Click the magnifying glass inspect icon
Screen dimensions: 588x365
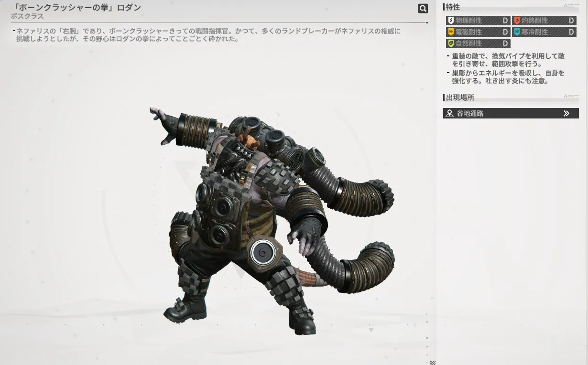tap(423, 8)
